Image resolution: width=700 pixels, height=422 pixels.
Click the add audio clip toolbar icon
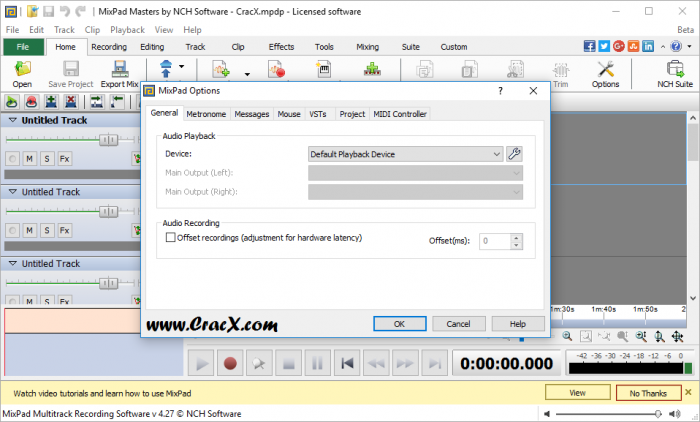coord(221,69)
